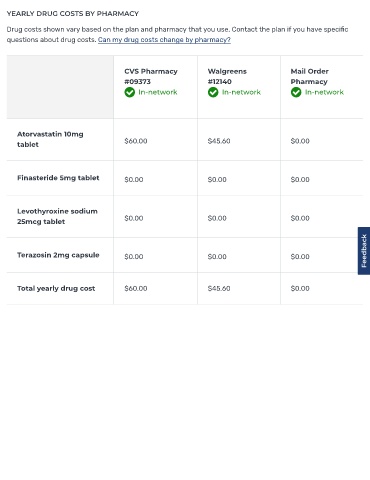Select the Walgreens #12140 column header
The image size is (370, 480).
227,76
